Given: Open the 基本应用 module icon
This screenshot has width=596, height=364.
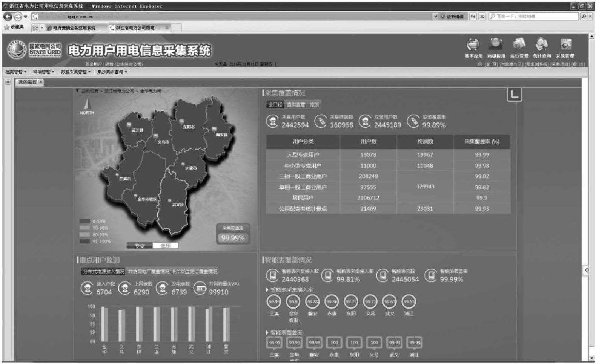Looking at the screenshot, I should [473, 44].
